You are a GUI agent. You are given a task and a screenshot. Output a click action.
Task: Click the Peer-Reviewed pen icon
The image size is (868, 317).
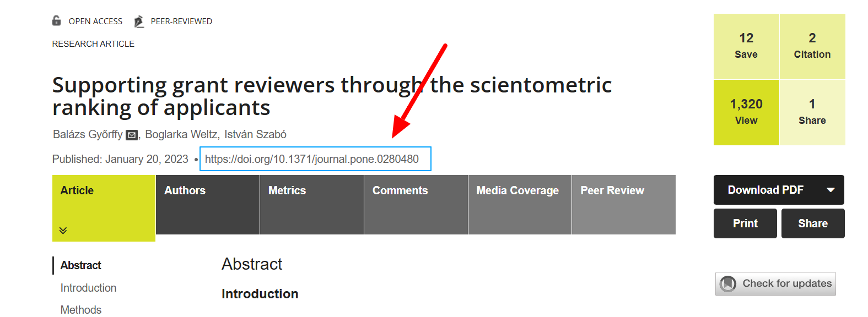[x=139, y=21]
